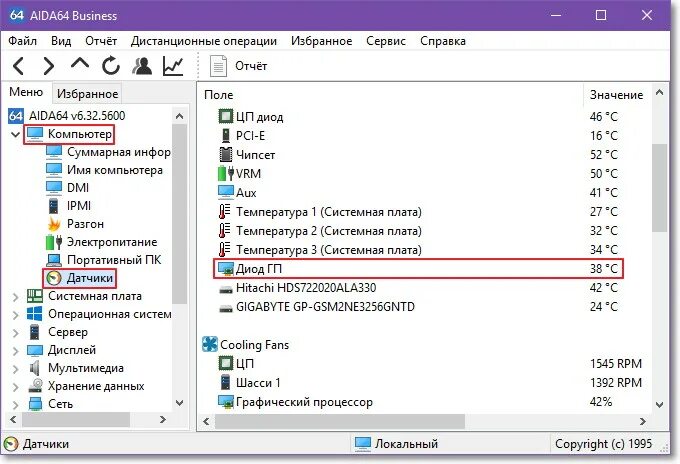The height and width of the screenshot is (464, 680).
Task: Switch to the Избранное tab in sidebar
Action: [x=87, y=94]
